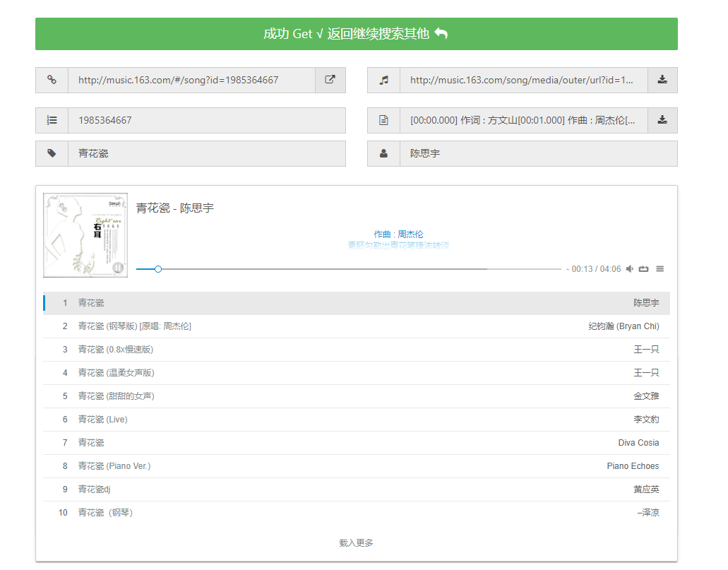Open song page link in new window
Screen dimensions: 728x570
[x=330, y=80]
